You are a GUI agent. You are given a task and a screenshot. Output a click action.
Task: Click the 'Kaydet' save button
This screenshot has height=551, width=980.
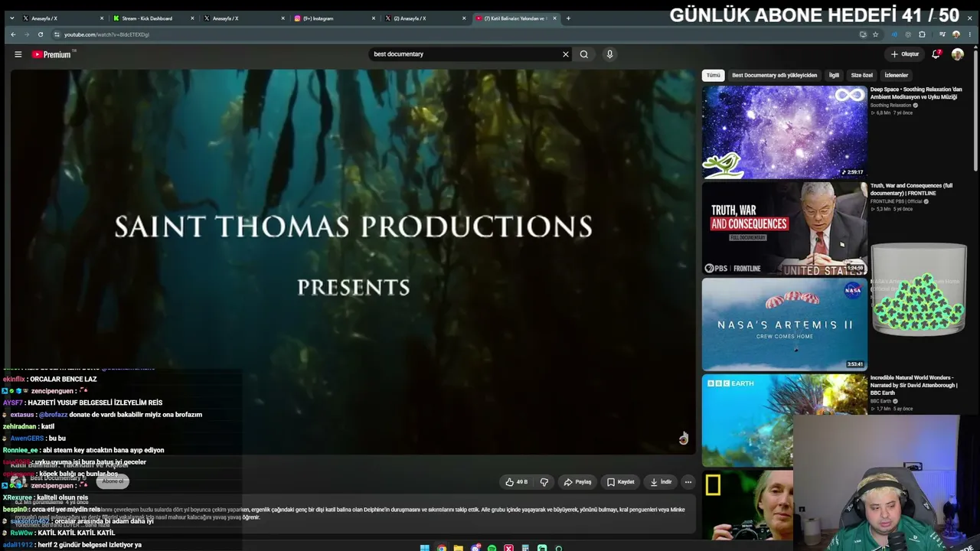pyautogui.click(x=621, y=482)
